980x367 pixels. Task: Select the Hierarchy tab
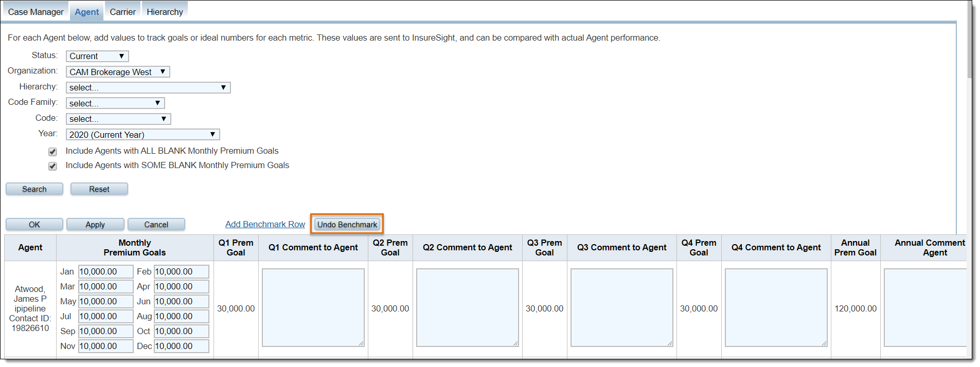[x=165, y=12]
